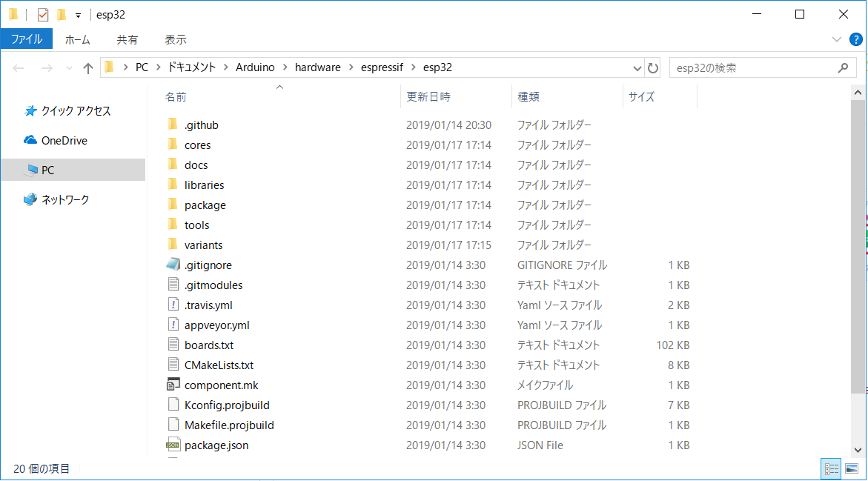The image size is (868, 481).
Task: Expand the chevron after Arduino in path
Action: pyautogui.click(x=285, y=67)
